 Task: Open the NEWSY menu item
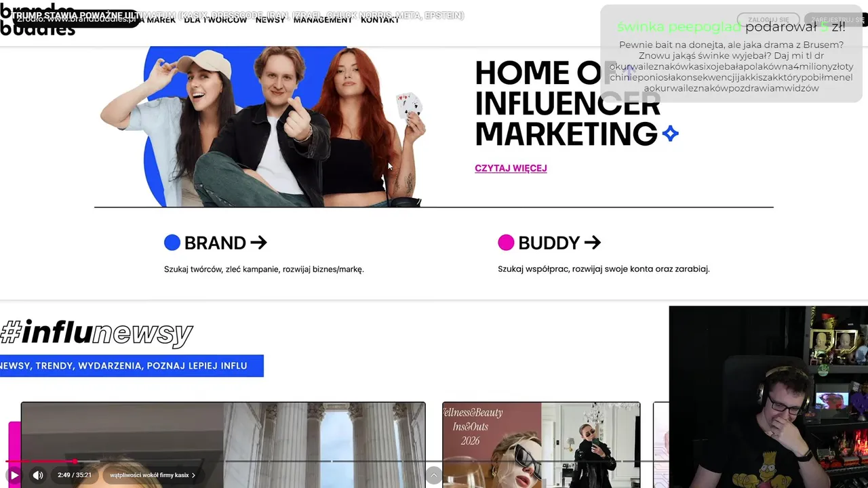click(x=270, y=20)
